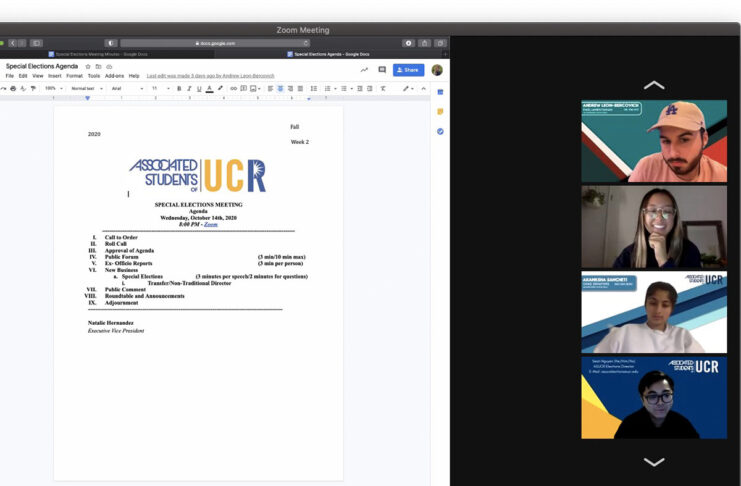Align text left
The width and height of the screenshot is (741, 486).
pyautogui.click(x=270, y=88)
